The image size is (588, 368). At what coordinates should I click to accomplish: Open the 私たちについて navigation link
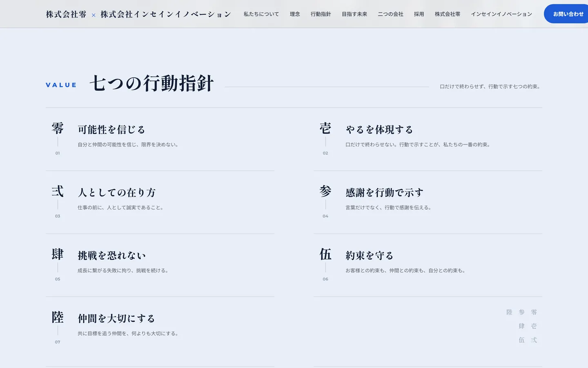pos(261,14)
